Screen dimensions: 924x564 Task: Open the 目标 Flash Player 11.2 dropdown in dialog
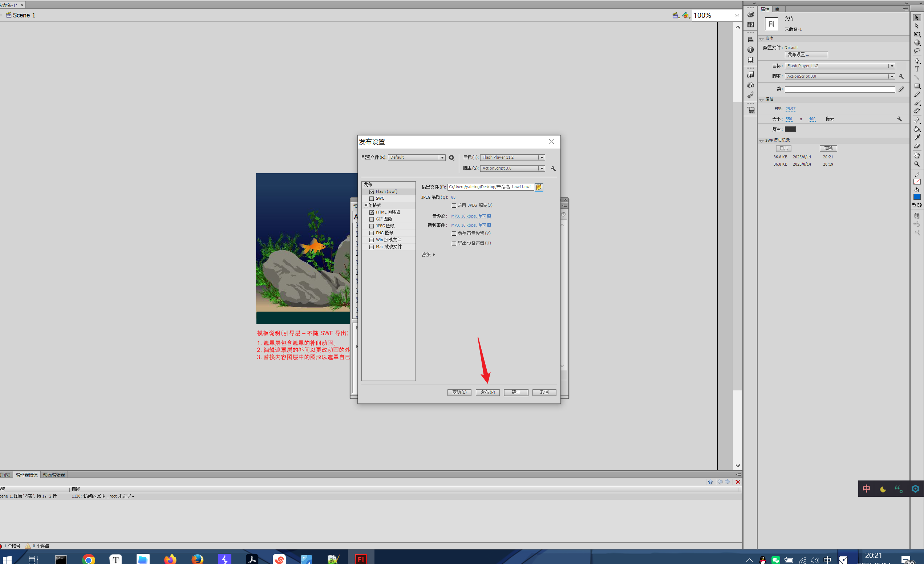coord(512,158)
